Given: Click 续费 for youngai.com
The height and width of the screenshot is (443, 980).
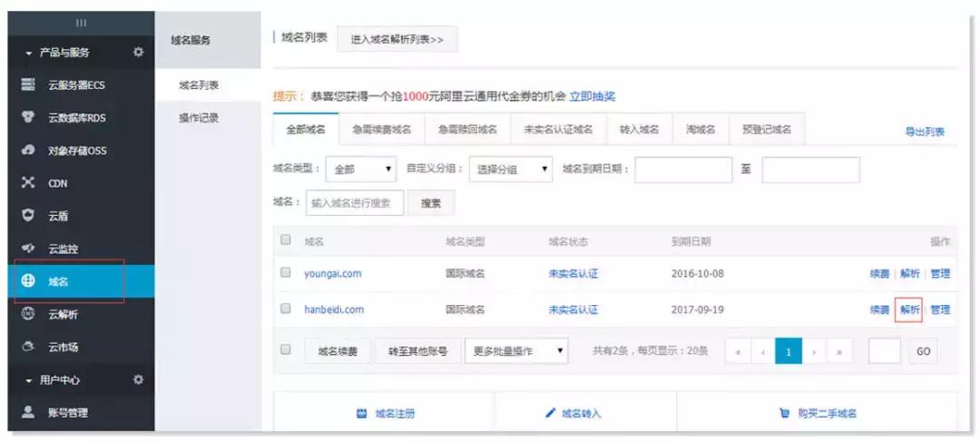Looking at the screenshot, I should click(880, 273).
